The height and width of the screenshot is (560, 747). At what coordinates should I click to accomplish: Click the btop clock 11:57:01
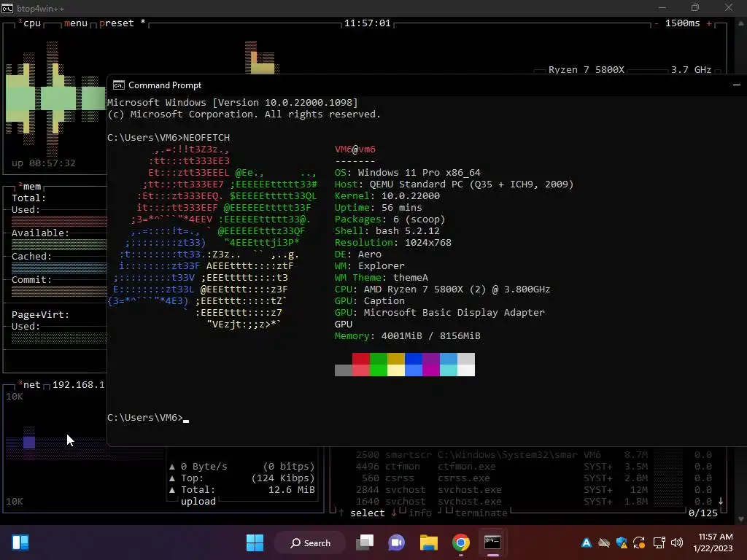[368, 23]
